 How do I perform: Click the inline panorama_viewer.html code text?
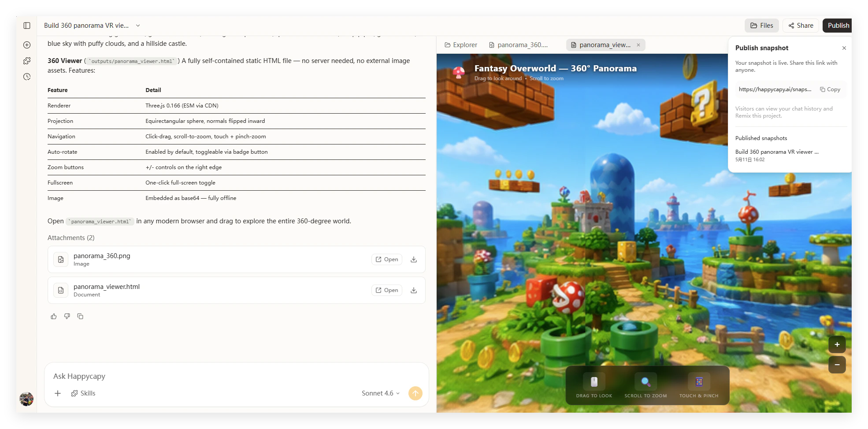point(100,222)
